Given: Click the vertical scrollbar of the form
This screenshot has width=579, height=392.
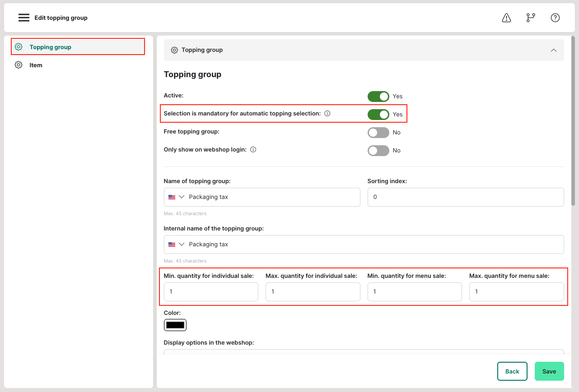Looking at the screenshot, I should 573,122.
